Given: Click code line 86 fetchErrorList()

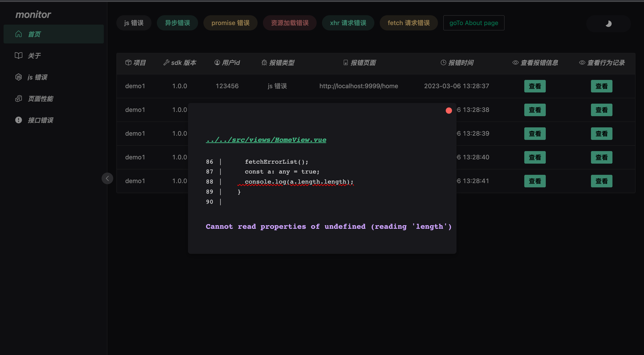Looking at the screenshot, I should tap(277, 162).
